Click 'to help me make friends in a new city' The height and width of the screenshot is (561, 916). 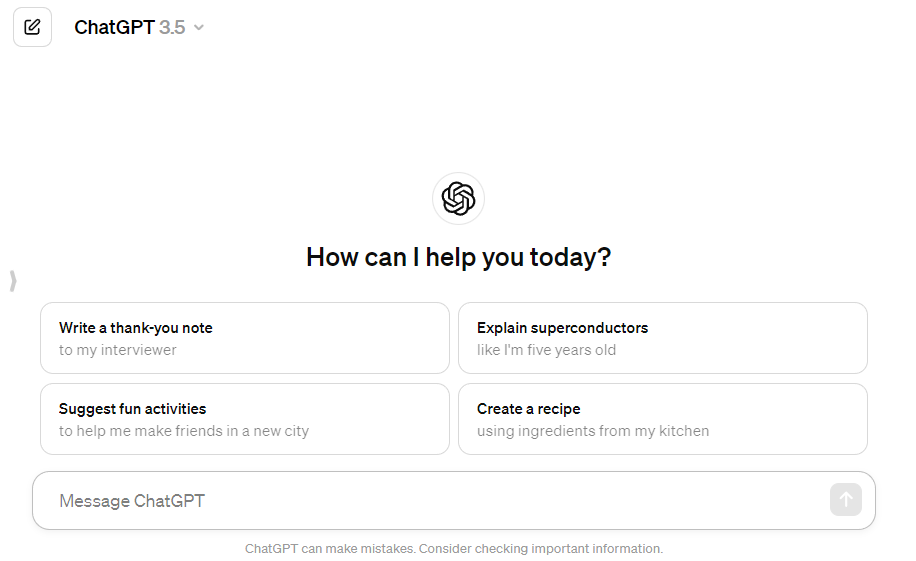pyautogui.click(x=183, y=431)
